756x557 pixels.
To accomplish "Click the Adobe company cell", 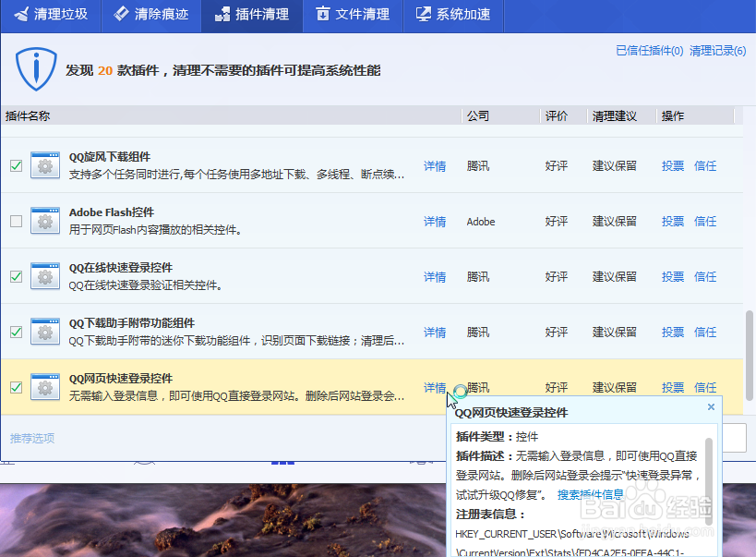I will pyautogui.click(x=481, y=222).
